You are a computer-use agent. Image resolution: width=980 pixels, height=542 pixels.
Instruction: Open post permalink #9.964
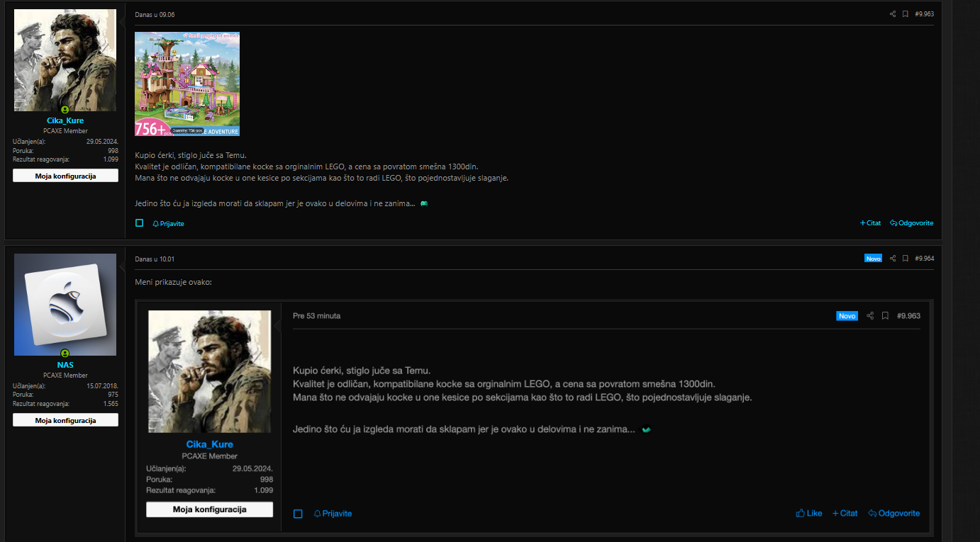coord(924,259)
